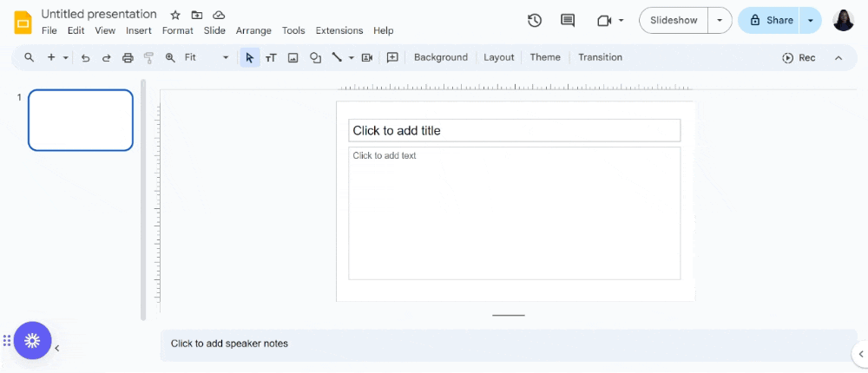The image size is (868, 373).
Task: Click the Insert shape icon
Action: tap(316, 57)
